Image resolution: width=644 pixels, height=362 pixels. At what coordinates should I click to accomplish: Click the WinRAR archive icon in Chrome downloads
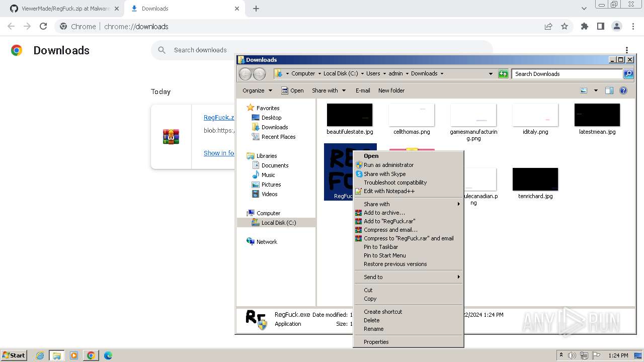pyautogui.click(x=171, y=136)
